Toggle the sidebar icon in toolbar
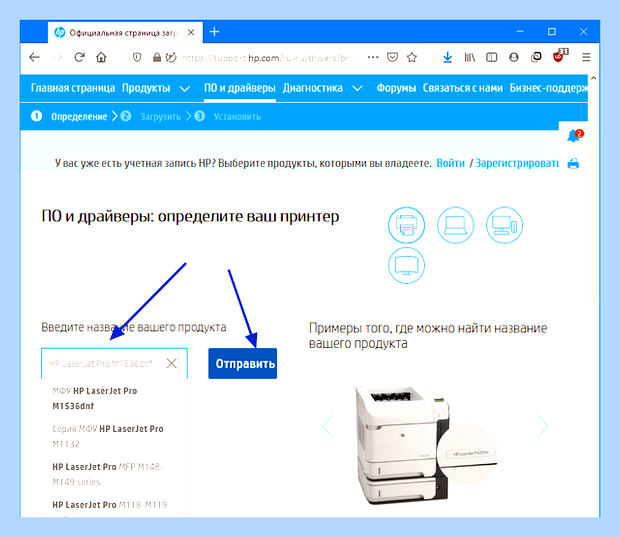Image resolution: width=620 pixels, height=537 pixels. (x=491, y=58)
